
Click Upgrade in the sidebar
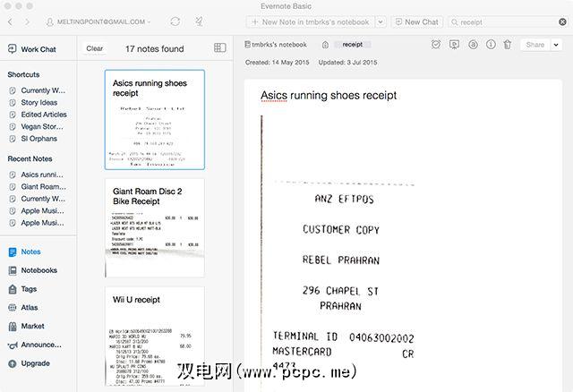(x=29, y=363)
